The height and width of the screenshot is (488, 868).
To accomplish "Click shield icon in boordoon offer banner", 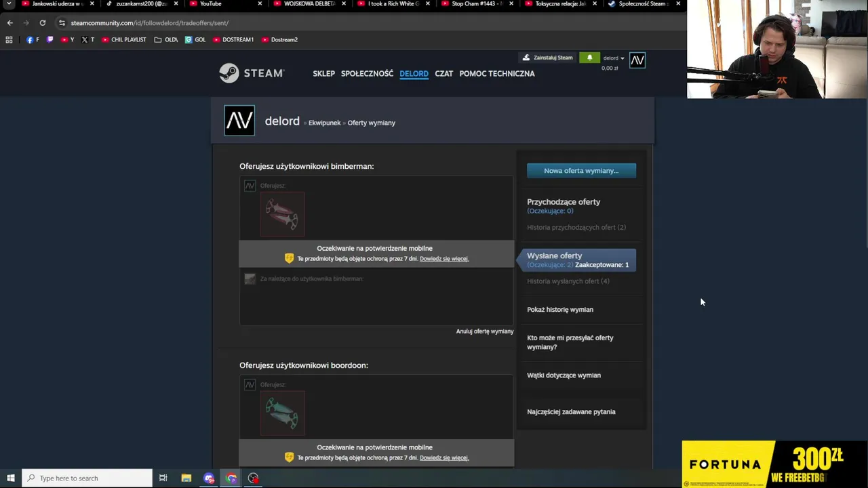I will pos(290,457).
